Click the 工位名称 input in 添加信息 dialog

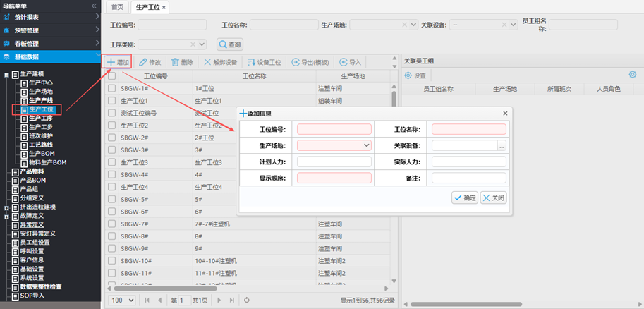(x=469, y=129)
